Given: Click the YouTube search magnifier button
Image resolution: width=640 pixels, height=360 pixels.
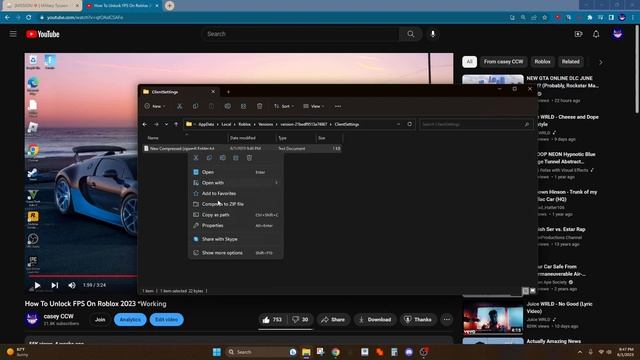Looking at the screenshot, I should click(x=411, y=34).
